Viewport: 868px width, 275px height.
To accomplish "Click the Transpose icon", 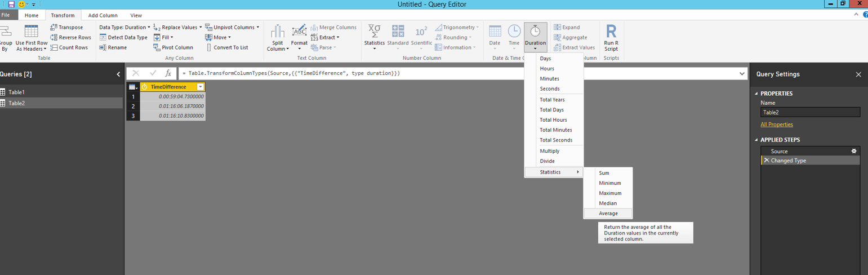I will (54, 27).
